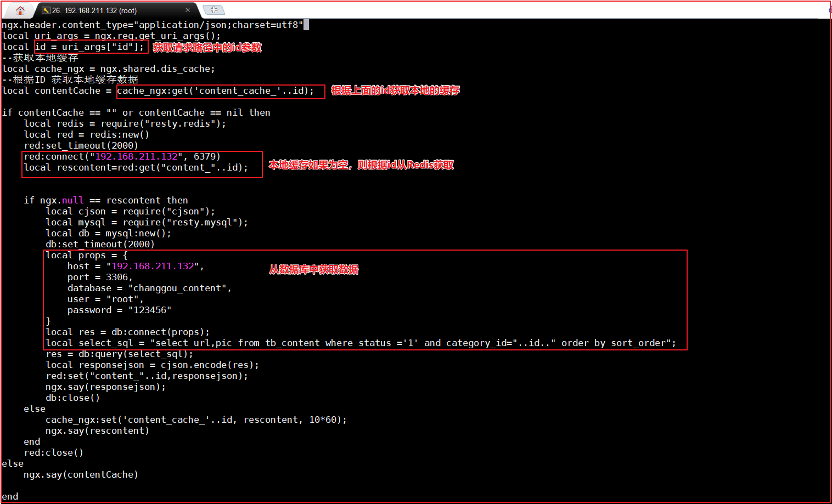The width and height of the screenshot is (832, 504).
Task: Click the line 'db:close()'
Action: click(73, 398)
